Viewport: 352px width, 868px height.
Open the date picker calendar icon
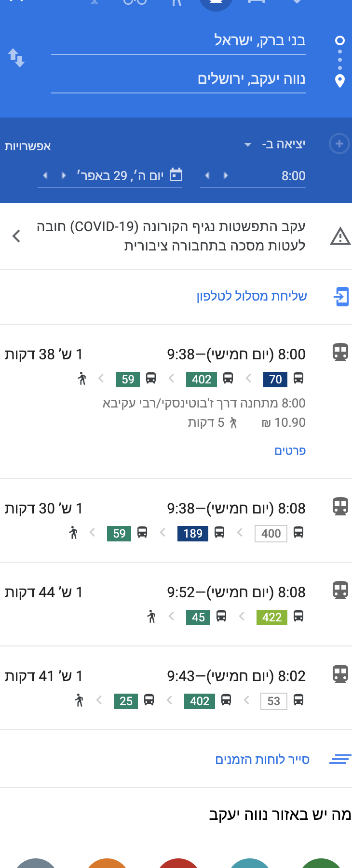click(176, 175)
